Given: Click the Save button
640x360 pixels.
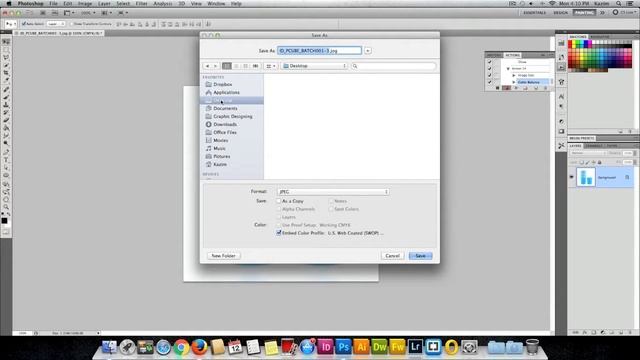Looking at the screenshot, I should pyautogui.click(x=420, y=256).
